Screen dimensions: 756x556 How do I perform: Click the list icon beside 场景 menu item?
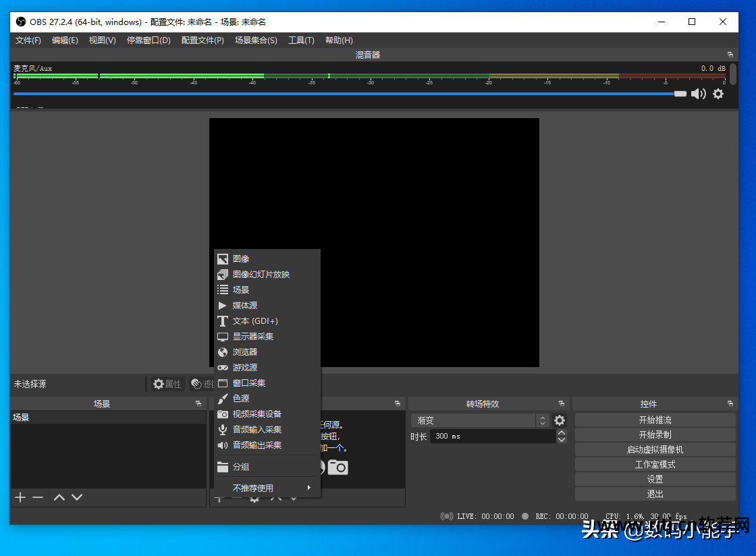(x=222, y=289)
